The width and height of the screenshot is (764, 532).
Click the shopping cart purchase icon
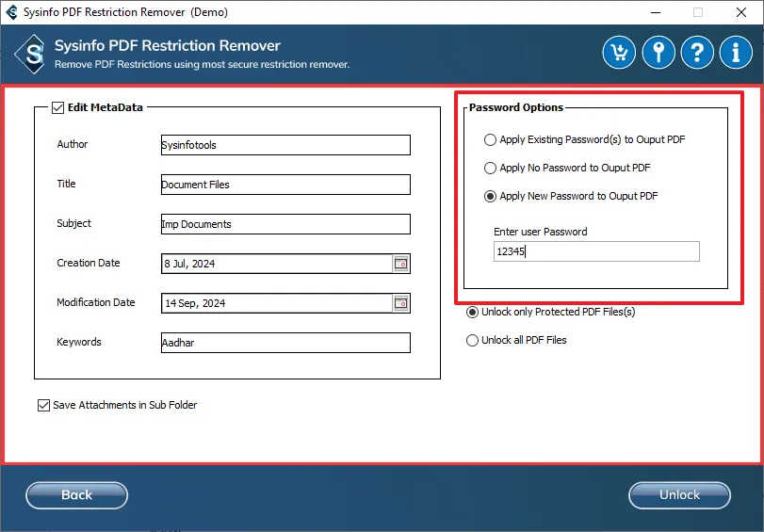click(x=619, y=52)
